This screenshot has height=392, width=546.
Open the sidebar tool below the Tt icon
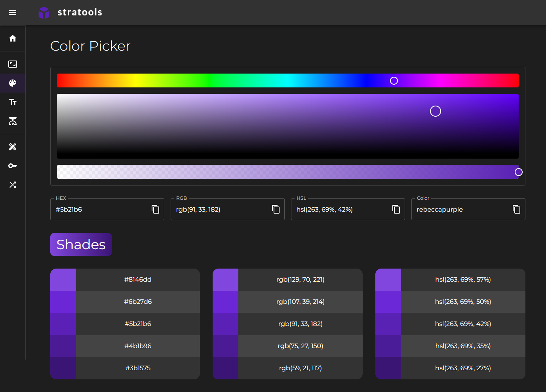(x=13, y=121)
